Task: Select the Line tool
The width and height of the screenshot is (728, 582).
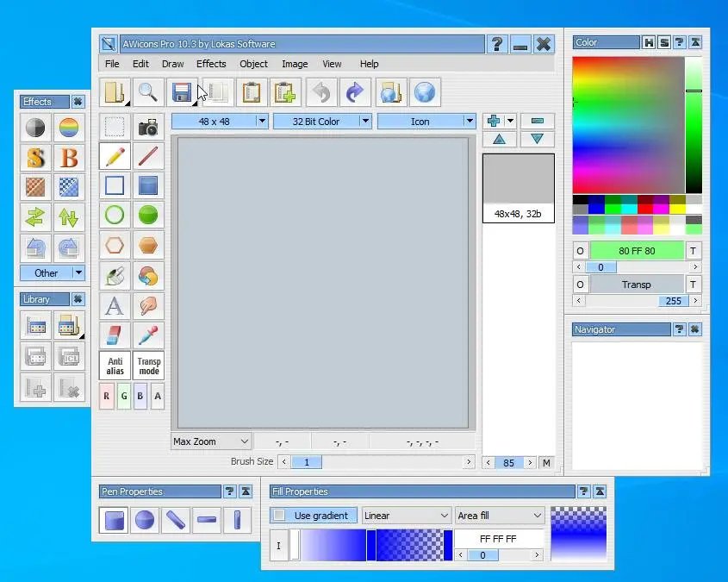Action: (x=148, y=156)
